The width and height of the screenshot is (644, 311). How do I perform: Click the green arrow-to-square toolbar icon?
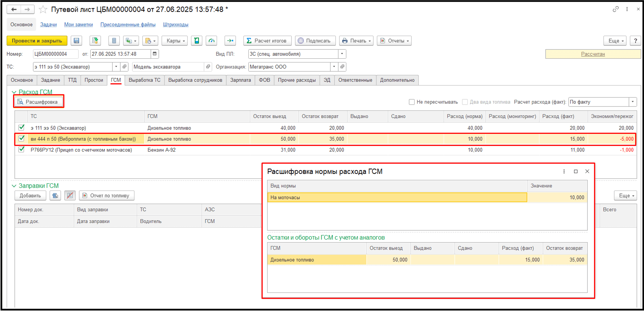click(230, 41)
